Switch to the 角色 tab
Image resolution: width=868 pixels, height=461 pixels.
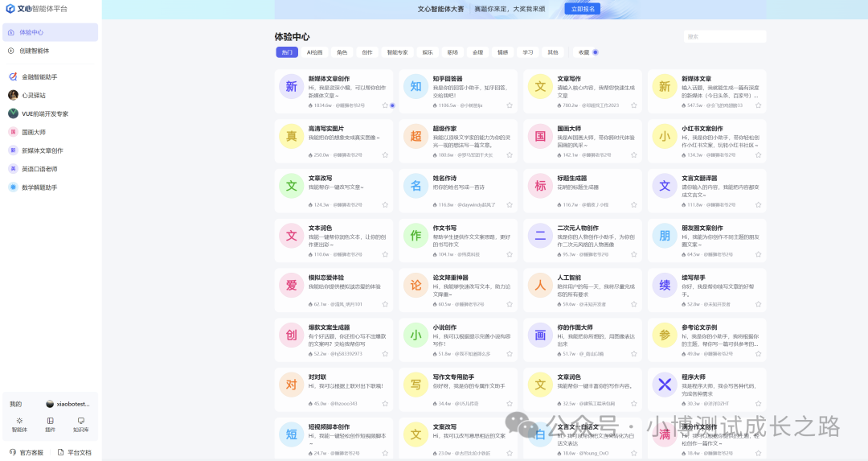click(342, 52)
